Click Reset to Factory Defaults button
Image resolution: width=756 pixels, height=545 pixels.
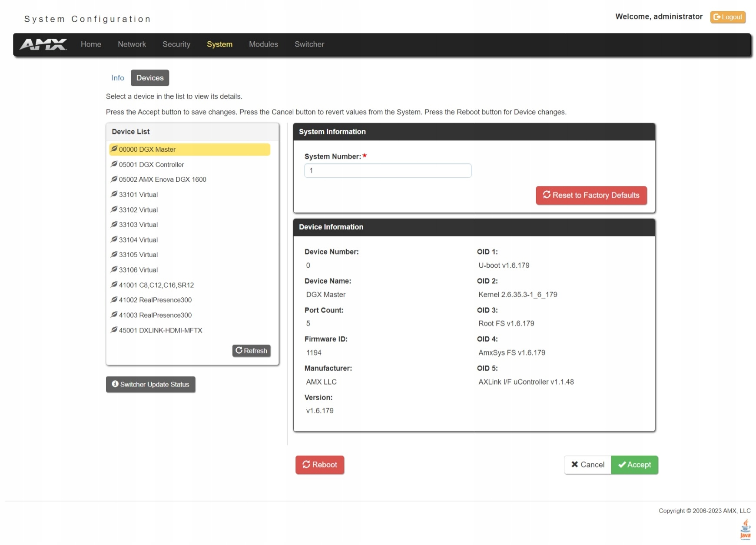[x=591, y=195]
